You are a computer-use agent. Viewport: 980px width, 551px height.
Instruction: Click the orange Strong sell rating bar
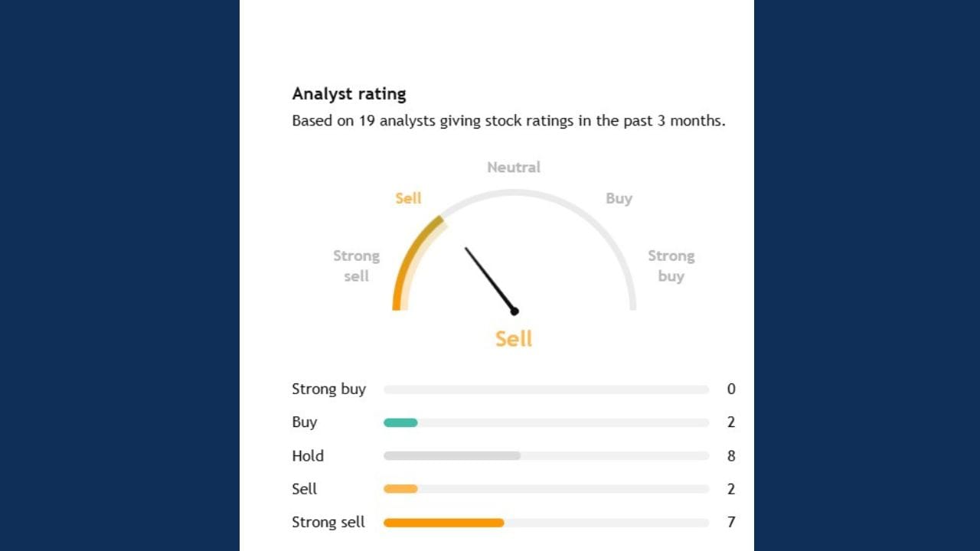tap(443, 523)
